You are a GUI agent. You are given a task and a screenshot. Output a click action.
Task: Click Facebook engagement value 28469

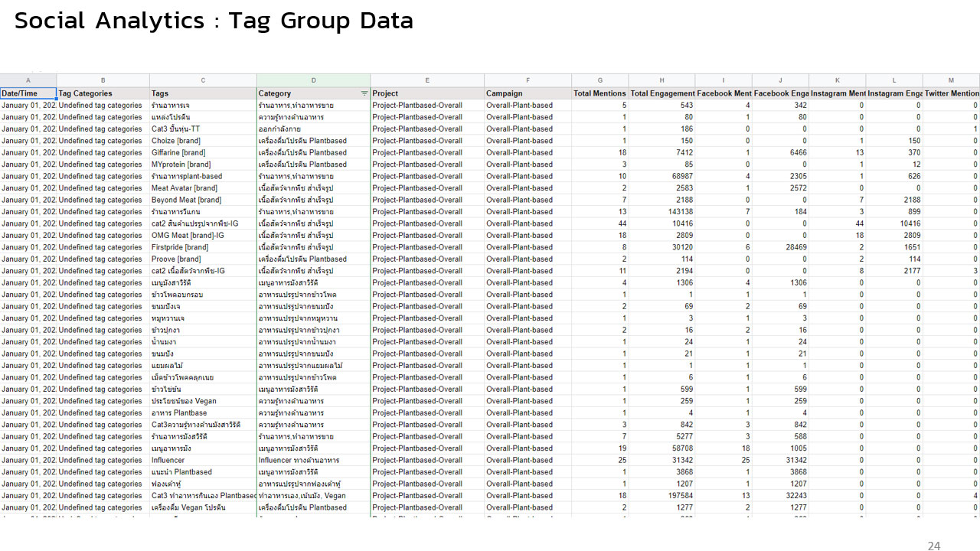[780, 247]
